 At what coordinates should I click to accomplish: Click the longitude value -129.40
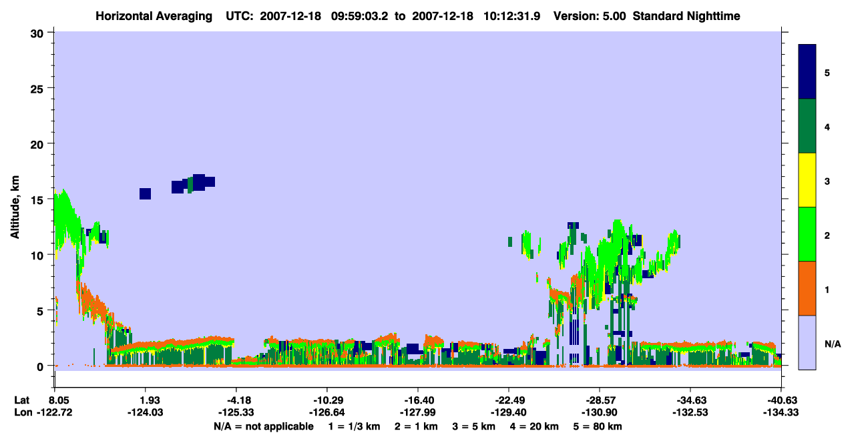[509, 412]
